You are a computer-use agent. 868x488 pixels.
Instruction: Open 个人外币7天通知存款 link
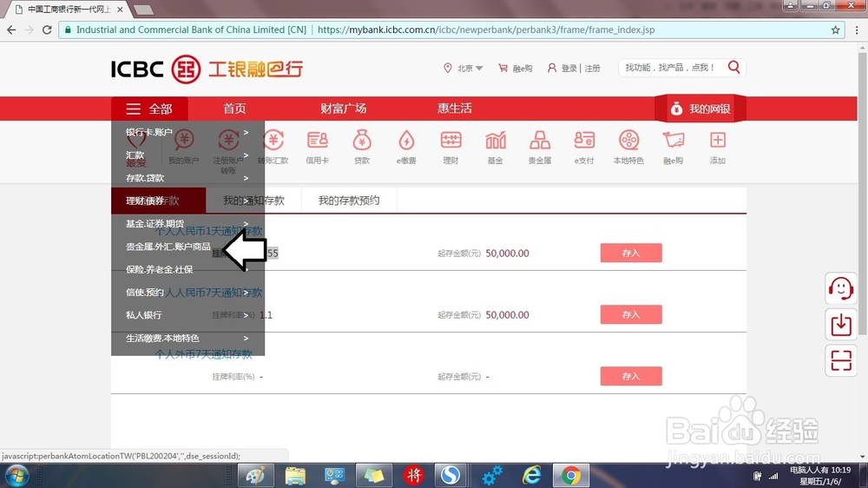click(x=204, y=354)
